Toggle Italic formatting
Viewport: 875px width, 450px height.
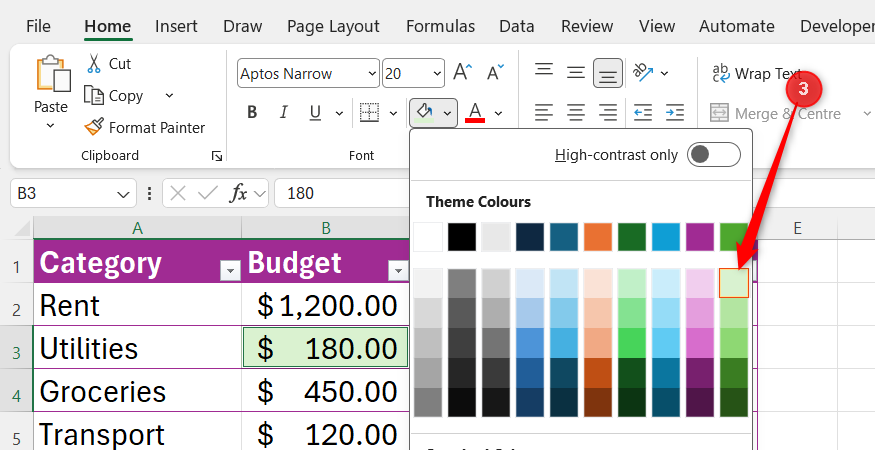pos(283,113)
